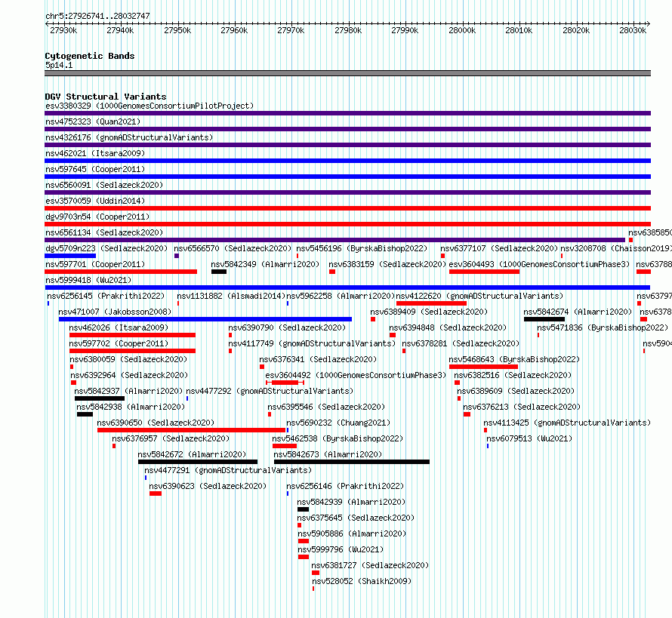Screen dimensions: 672x618
Task: Select nsv6376957 (Sedlazeck2020) label
Action: (x=171, y=438)
